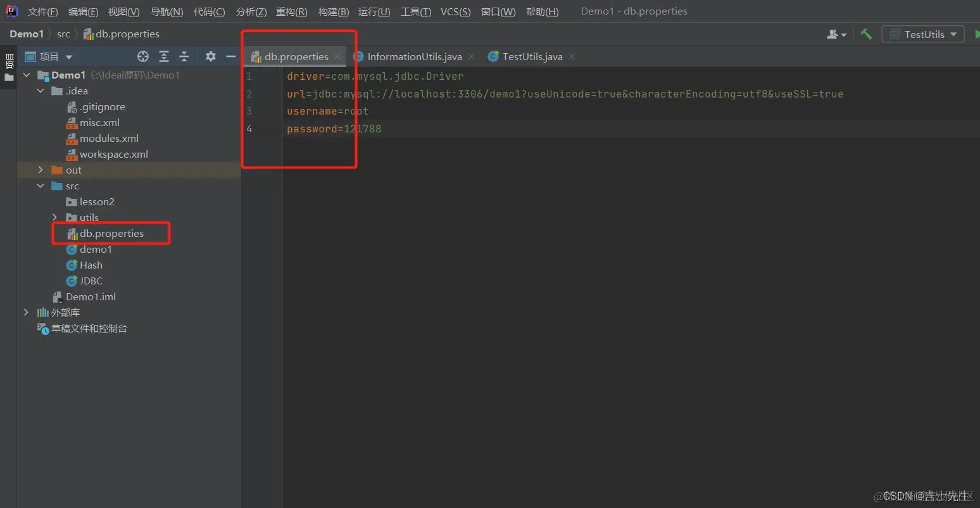Screen dimensions: 980x508
Task: Open the project view selector dropdown
Action: (x=49, y=56)
